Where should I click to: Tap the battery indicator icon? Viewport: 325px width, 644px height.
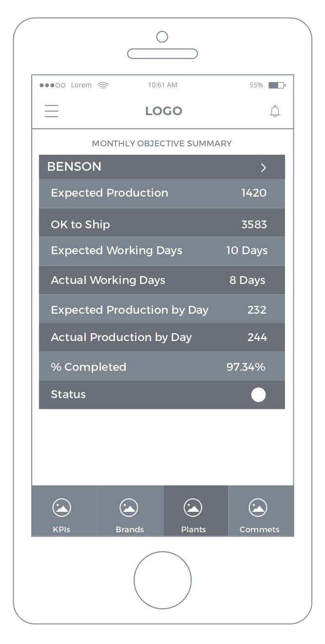click(277, 85)
